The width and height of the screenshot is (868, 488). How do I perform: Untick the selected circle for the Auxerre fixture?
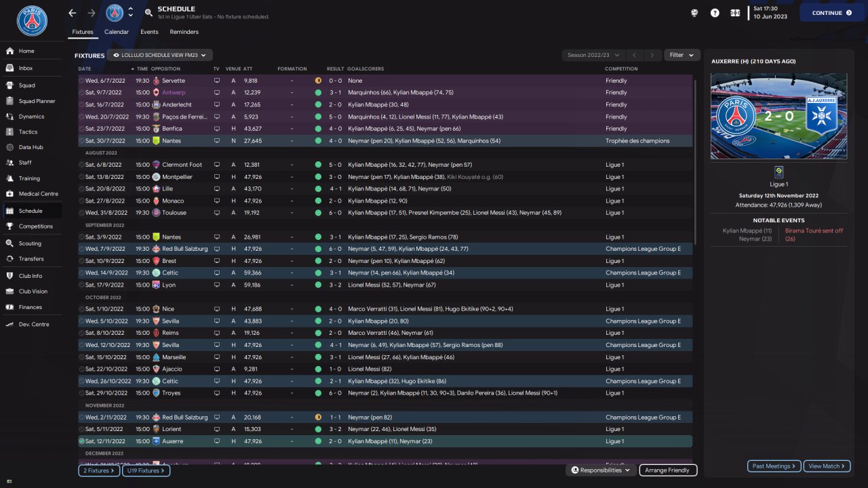tap(81, 441)
